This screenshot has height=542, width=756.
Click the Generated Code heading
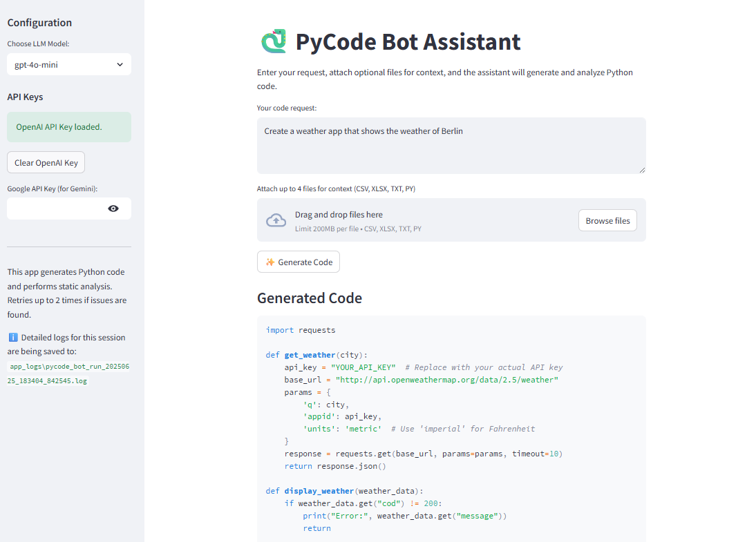(x=309, y=298)
